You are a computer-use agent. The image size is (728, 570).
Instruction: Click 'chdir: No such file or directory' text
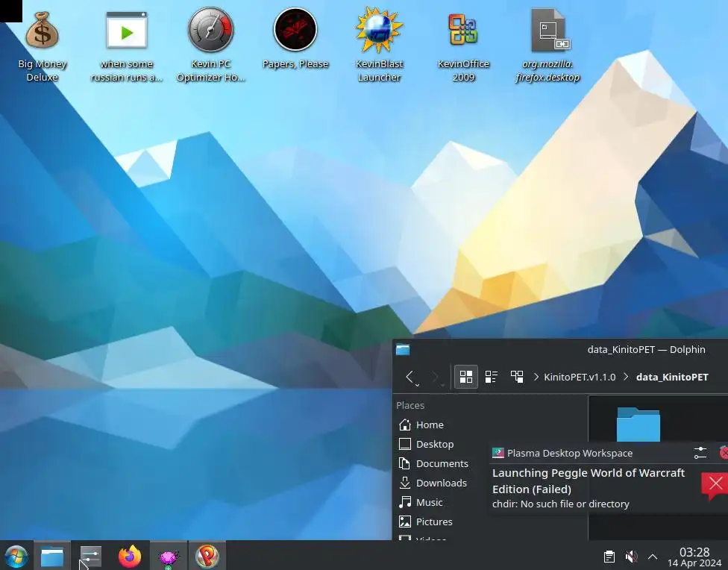560,504
